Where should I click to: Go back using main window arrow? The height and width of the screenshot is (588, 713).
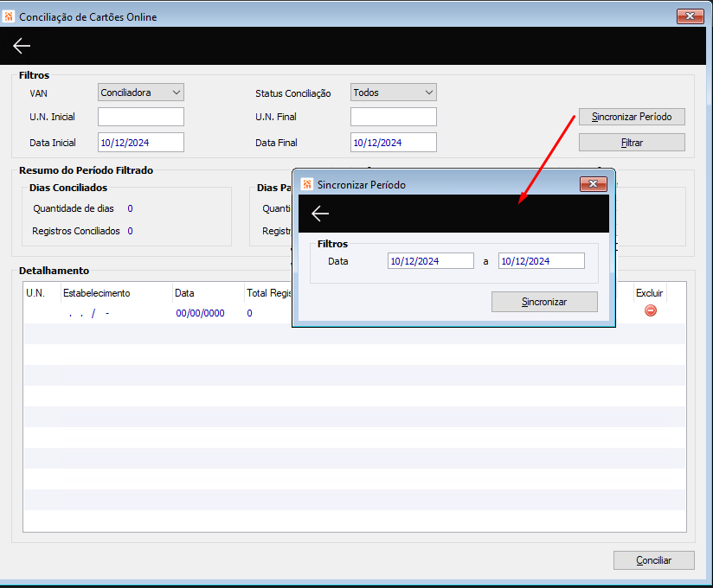coord(22,46)
